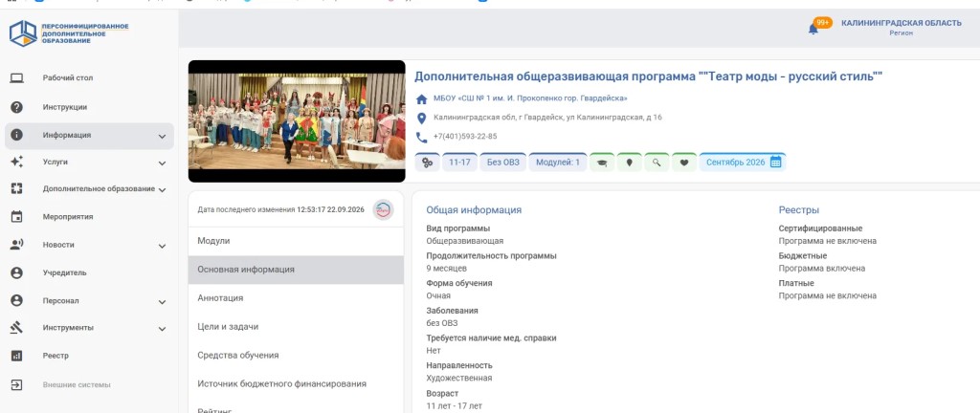Click the Реестры heading
The image size is (980, 413).
(799, 210)
